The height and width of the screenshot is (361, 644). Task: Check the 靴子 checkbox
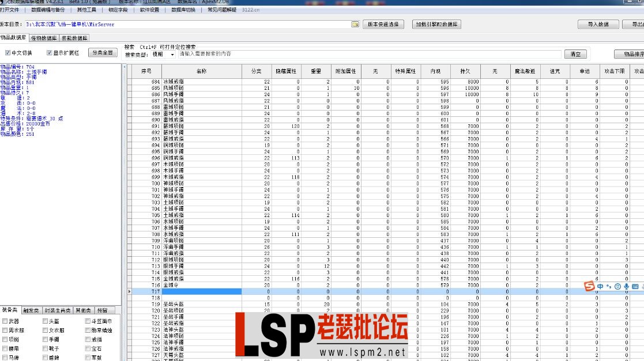[x=45, y=348]
